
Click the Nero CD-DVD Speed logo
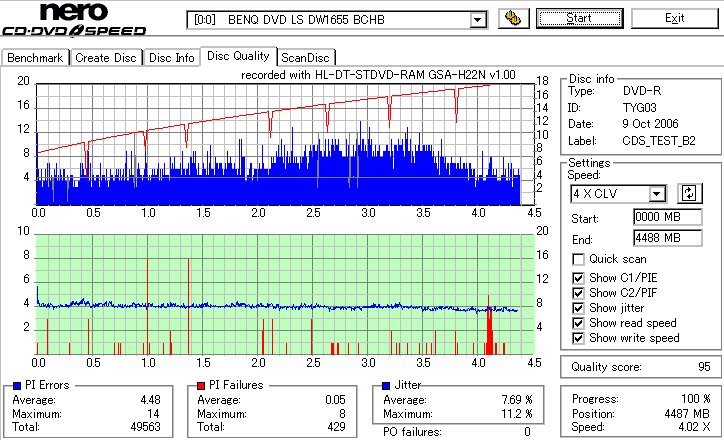pyautogui.click(x=74, y=19)
